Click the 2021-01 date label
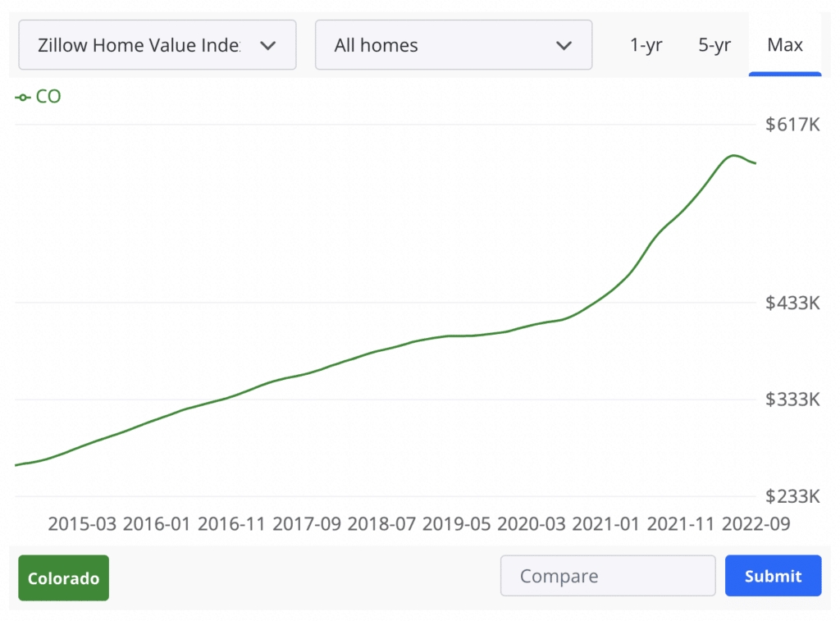The height and width of the screenshot is (621, 840). tap(606, 524)
